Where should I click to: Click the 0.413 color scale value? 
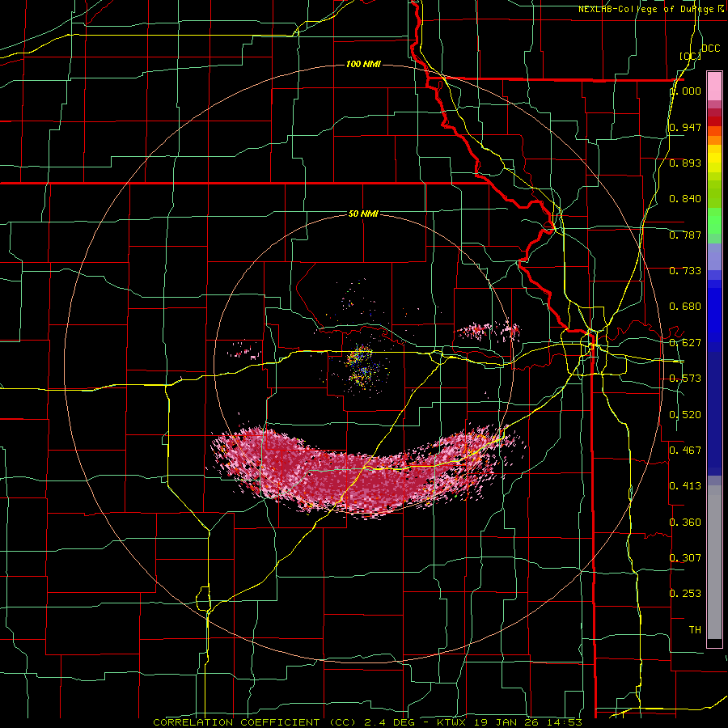(x=685, y=486)
